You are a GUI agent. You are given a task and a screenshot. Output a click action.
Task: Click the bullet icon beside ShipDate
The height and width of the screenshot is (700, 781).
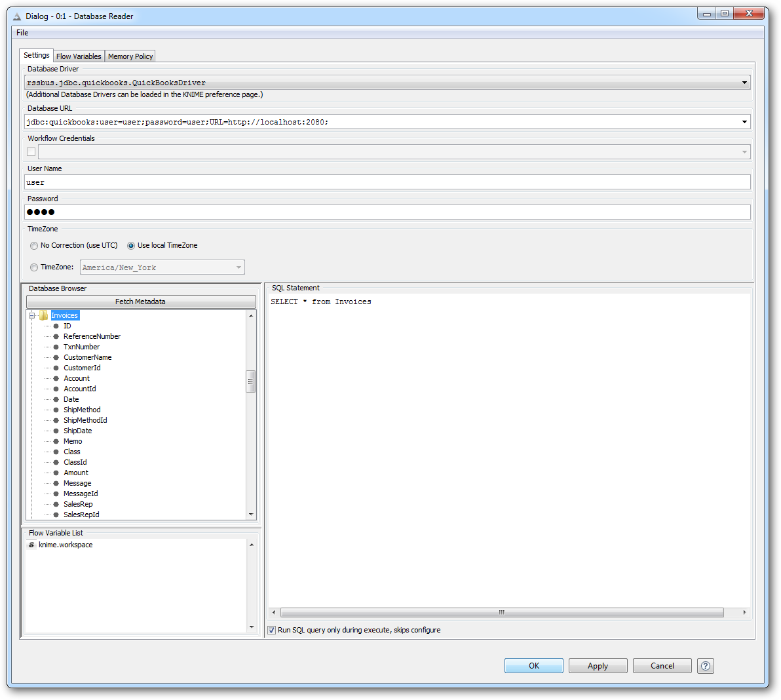point(56,431)
